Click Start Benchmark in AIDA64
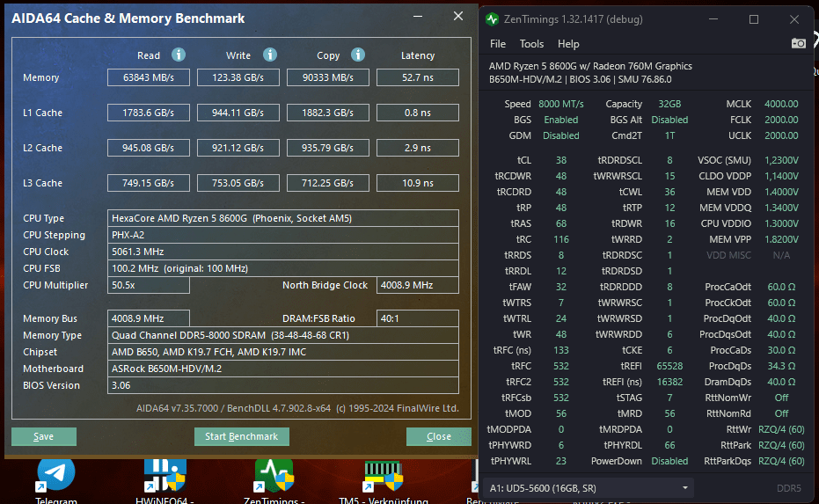Viewport: 819px width, 504px height. tap(241, 436)
